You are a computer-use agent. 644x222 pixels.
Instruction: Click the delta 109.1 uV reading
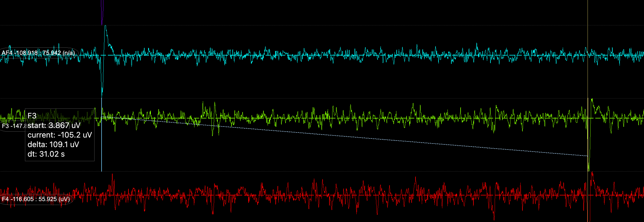[x=53, y=144]
